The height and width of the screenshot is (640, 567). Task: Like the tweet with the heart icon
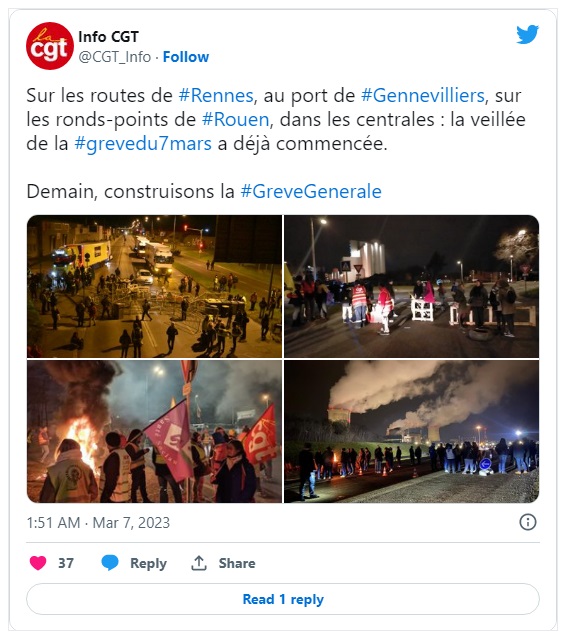38,563
